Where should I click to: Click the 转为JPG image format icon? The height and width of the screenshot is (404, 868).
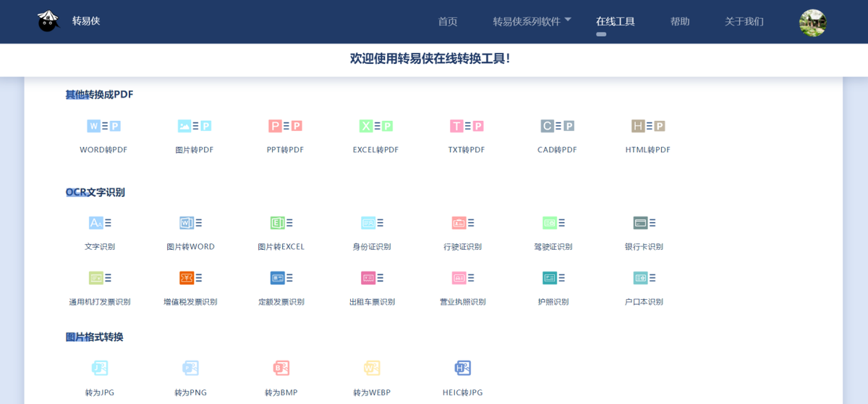click(x=100, y=368)
